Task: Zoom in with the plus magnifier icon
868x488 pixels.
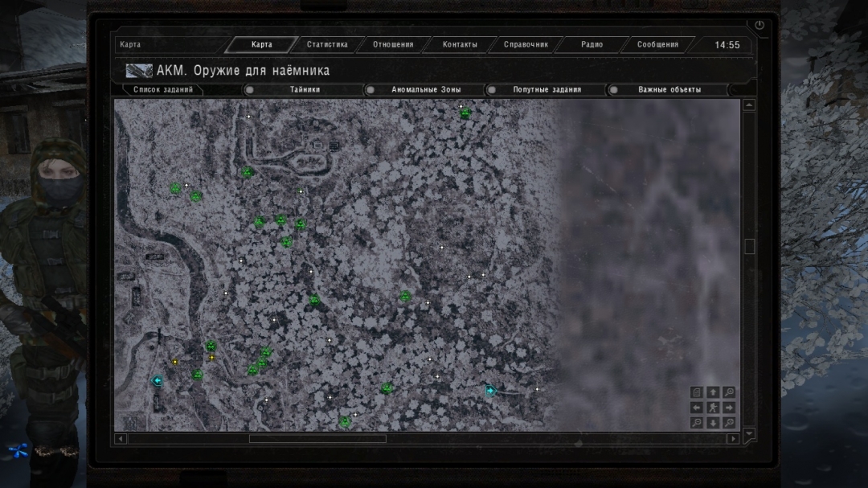Action: (x=729, y=392)
